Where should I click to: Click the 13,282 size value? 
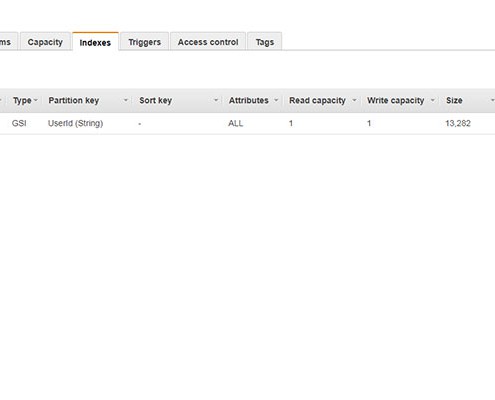458,123
